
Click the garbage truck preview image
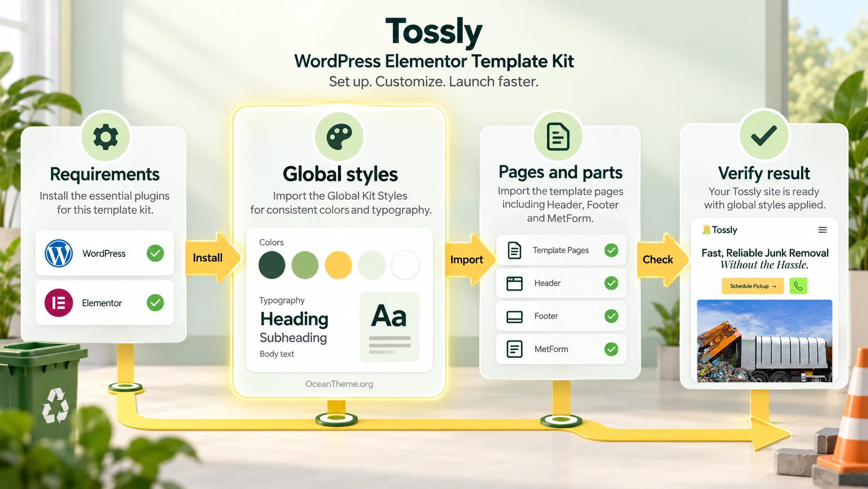(x=764, y=341)
